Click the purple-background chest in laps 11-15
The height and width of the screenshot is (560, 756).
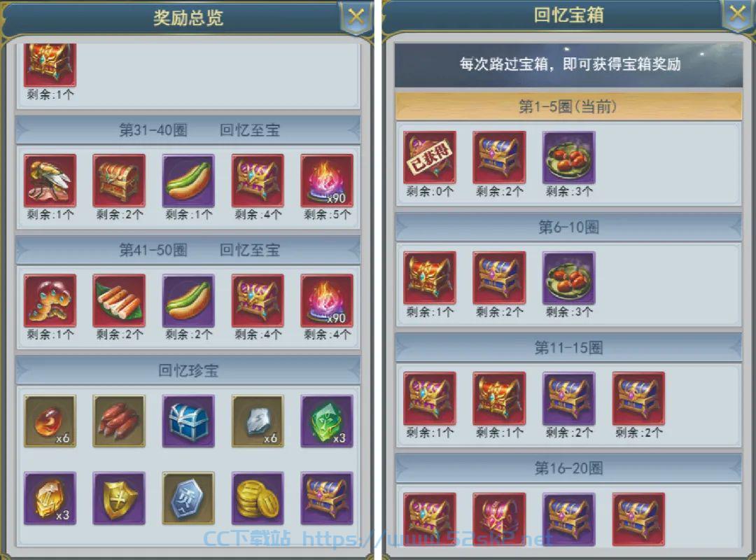[x=569, y=398]
